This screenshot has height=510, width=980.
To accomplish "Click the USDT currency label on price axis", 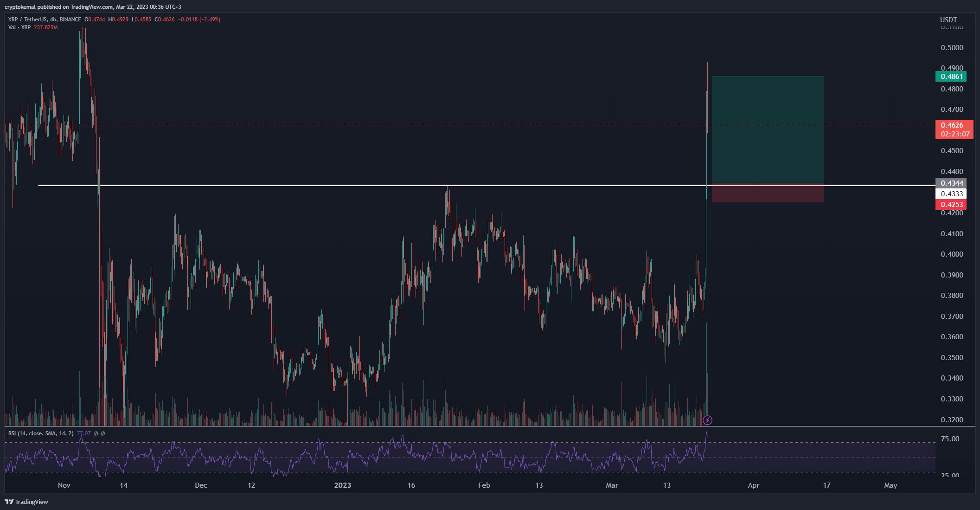I will (948, 19).
